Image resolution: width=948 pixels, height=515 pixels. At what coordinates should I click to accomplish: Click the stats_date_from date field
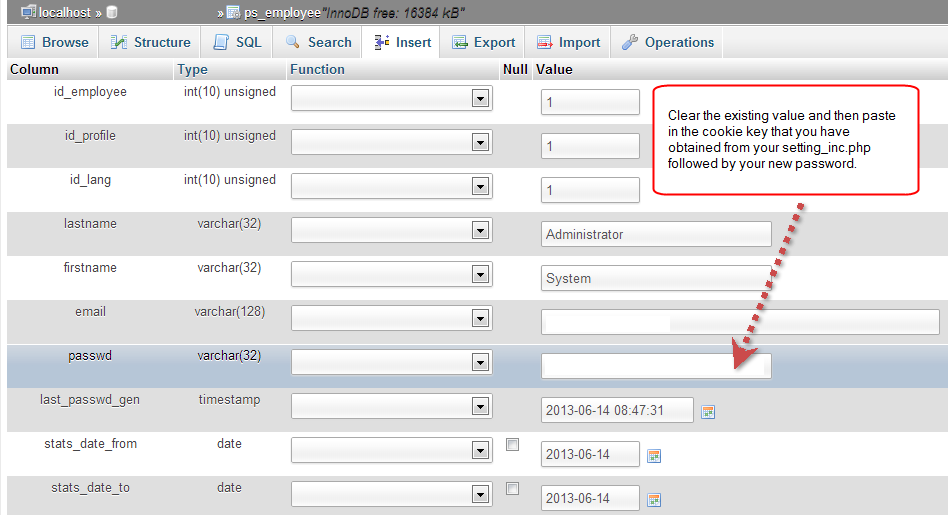coord(590,454)
